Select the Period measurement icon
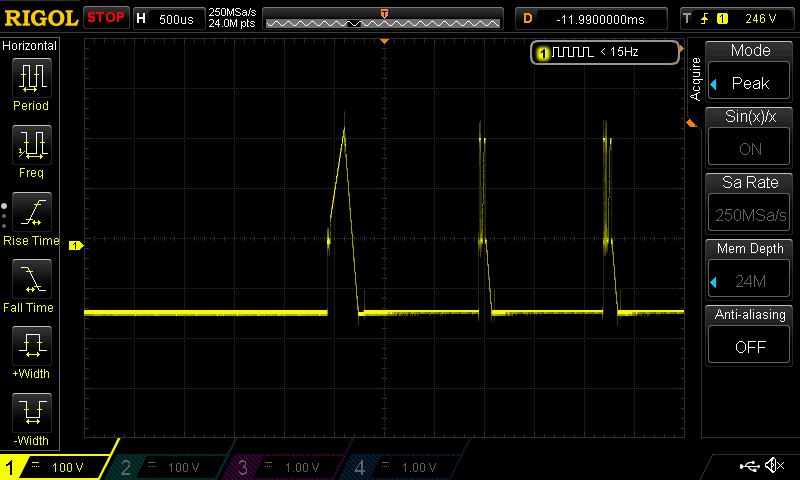This screenshot has width=800, height=480. (32, 78)
